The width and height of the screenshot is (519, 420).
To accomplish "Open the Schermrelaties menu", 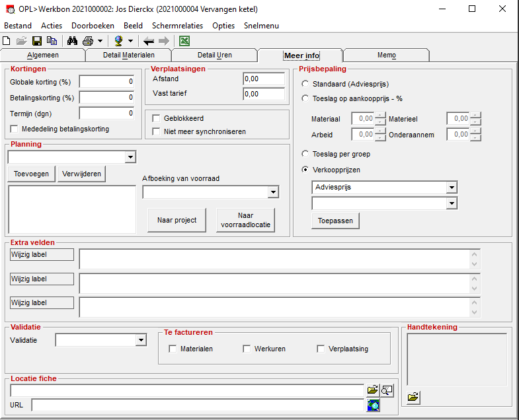I will click(x=177, y=26).
